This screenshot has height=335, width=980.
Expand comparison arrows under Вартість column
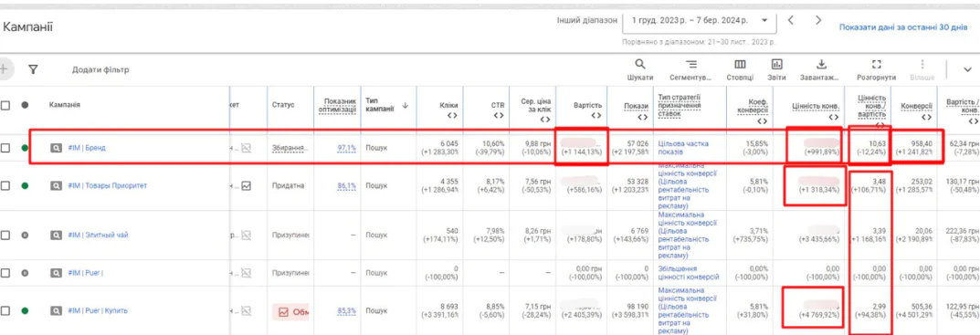click(x=595, y=116)
